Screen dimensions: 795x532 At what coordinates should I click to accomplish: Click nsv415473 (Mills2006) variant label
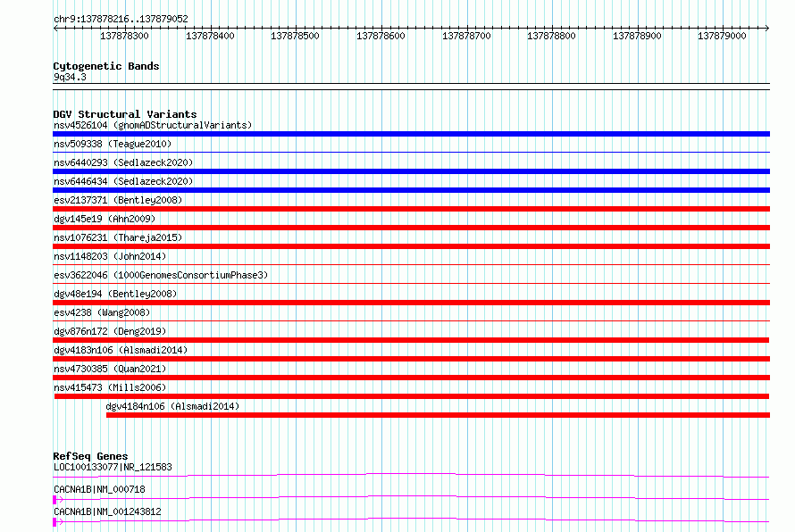pos(110,387)
